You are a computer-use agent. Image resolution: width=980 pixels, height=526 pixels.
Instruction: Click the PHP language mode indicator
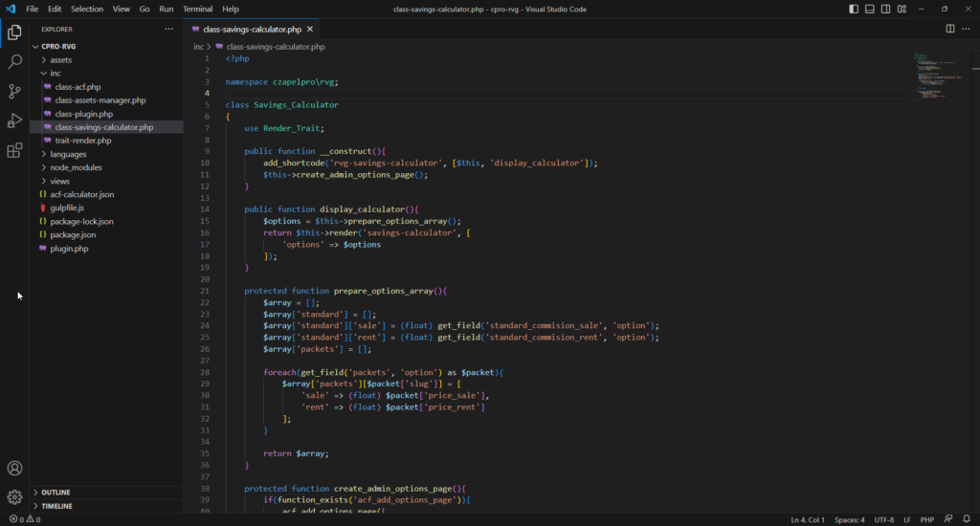point(926,519)
